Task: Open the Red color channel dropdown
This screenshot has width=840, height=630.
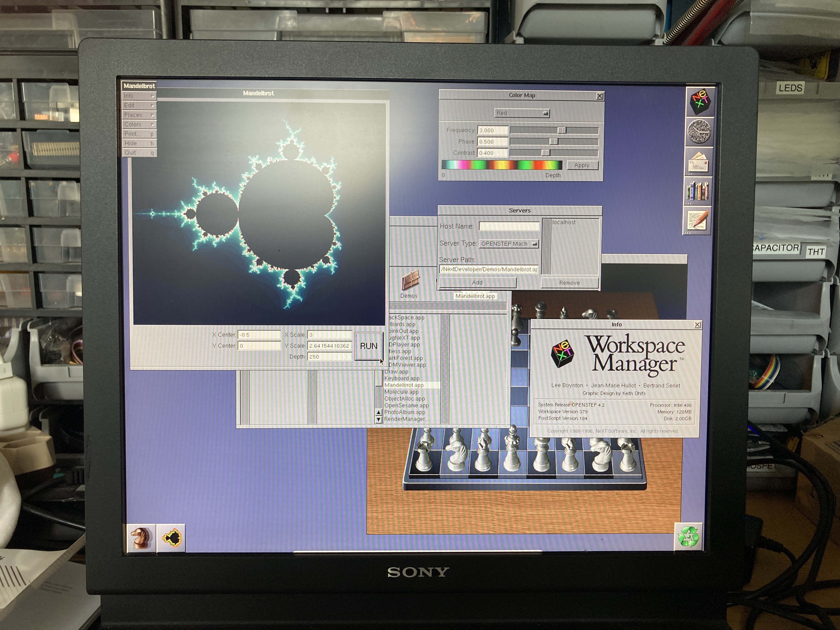Action: 522,113
